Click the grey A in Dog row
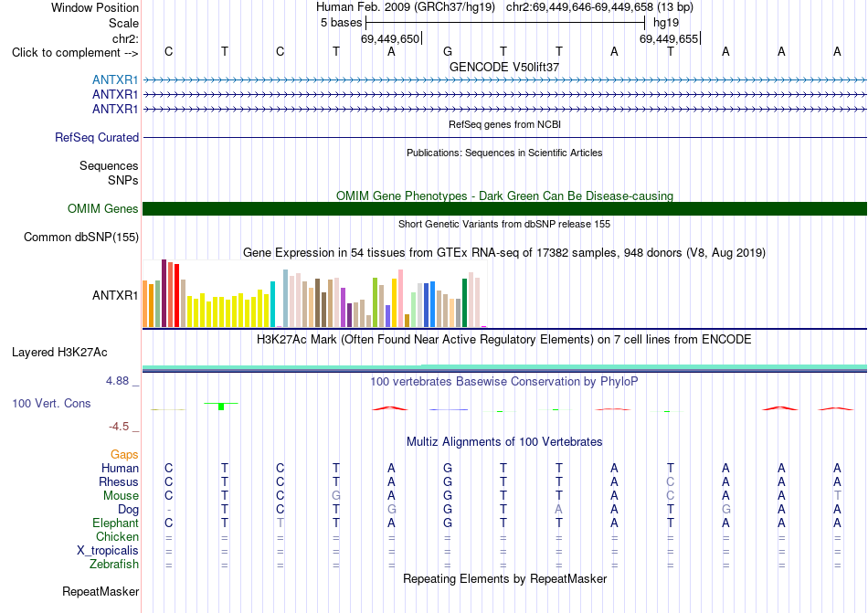 click(x=559, y=509)
